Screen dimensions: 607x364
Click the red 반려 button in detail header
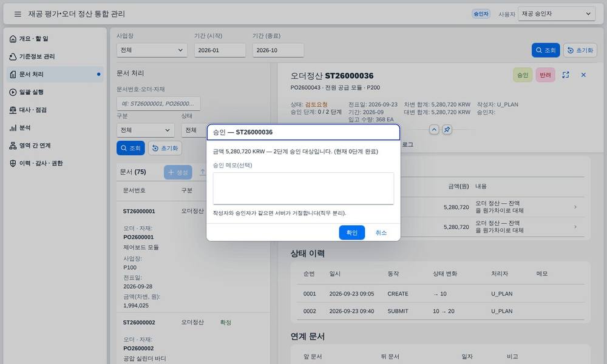point(545,75)
